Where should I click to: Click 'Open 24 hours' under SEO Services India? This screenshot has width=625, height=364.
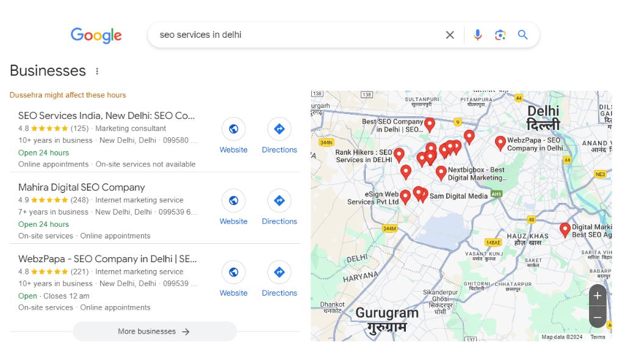tap(43, 152)
